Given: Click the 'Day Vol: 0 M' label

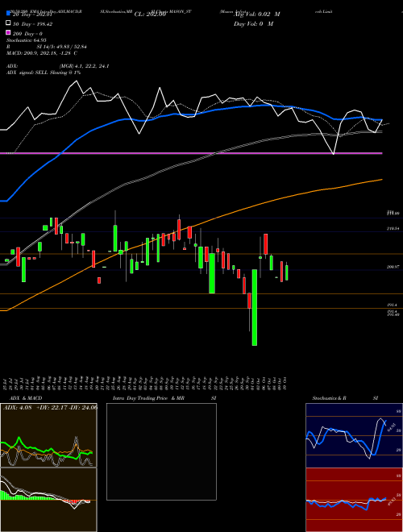Looking at the screenshot, I should pos(253,24).
